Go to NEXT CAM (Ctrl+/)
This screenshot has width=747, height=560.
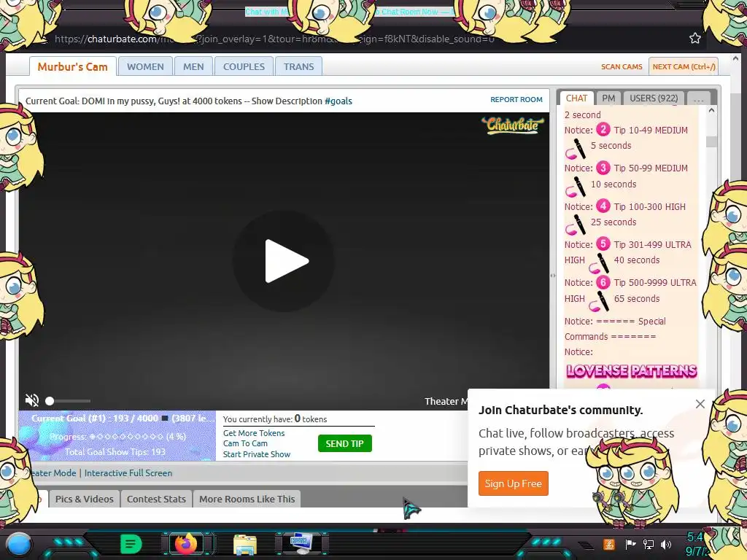point(684,66)
